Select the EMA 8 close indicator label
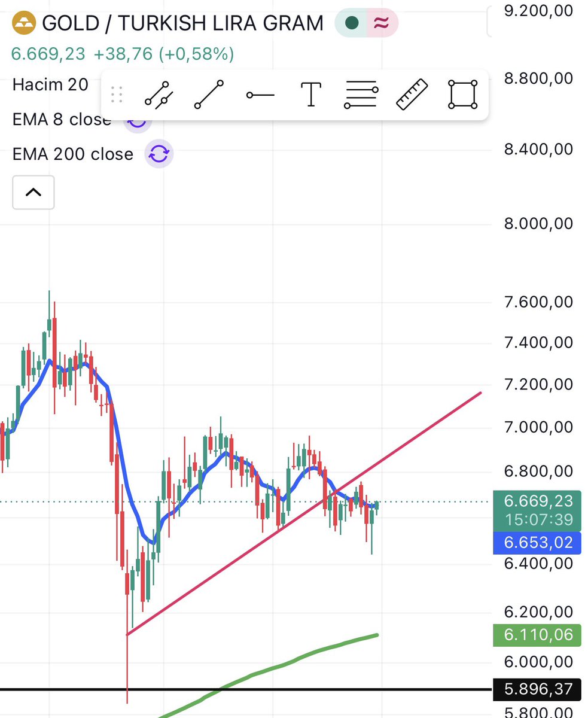This screenshot has height=718, width=588. 62,120
